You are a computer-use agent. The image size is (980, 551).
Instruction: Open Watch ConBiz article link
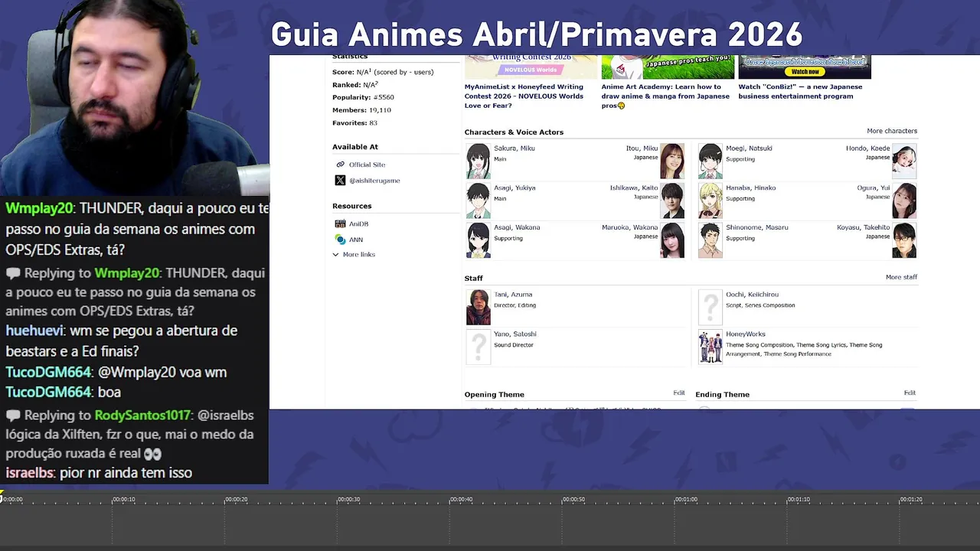pos(800,91)
